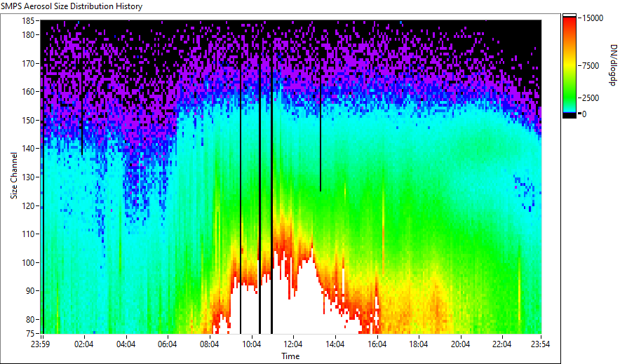Click the Time axis label
This screenshot has height=364, width=620.
[290, 356]
